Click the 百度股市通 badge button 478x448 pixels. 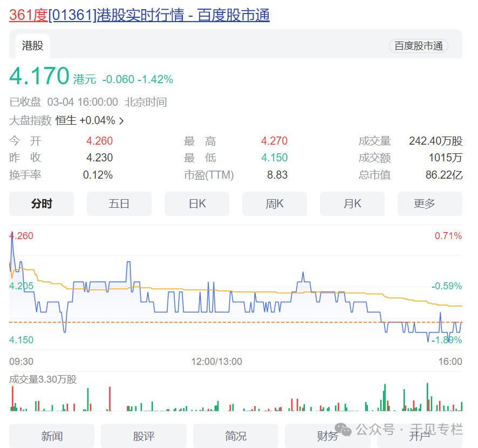tap(418, 46)
